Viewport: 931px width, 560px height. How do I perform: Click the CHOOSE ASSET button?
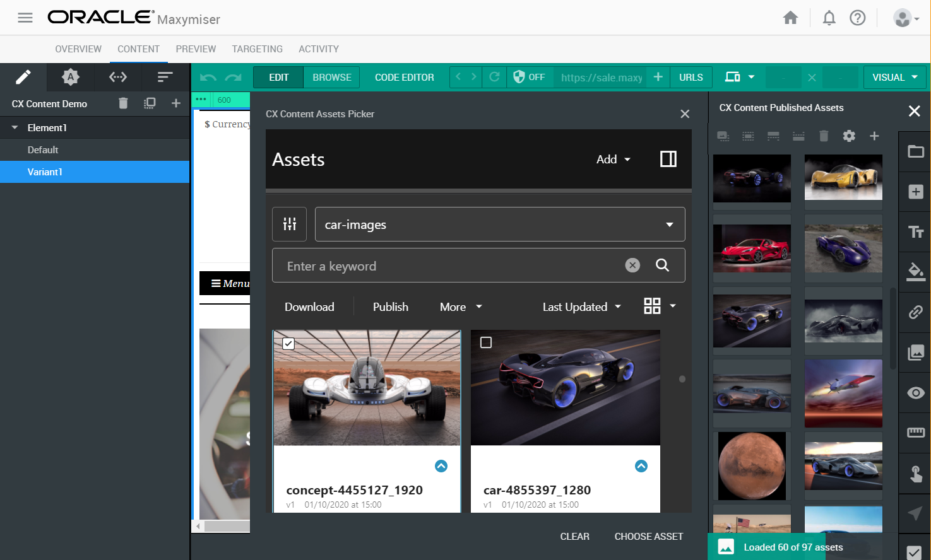pyautogui.click(x=649, y=537)
